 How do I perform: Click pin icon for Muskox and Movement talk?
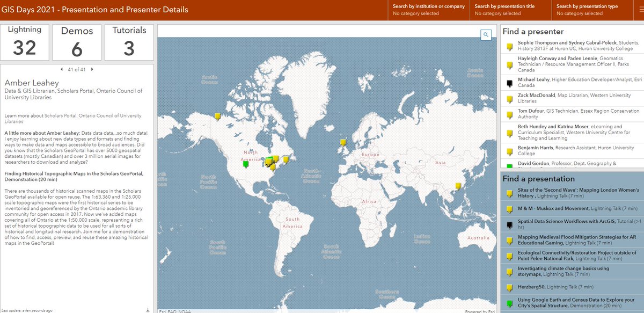pos(510,209)
